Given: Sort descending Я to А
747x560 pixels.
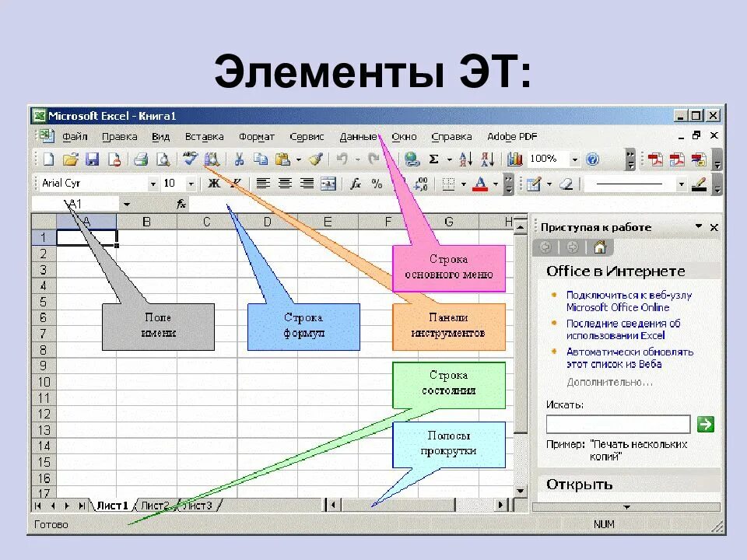Looking at the screenshot, I should point(487,159).
